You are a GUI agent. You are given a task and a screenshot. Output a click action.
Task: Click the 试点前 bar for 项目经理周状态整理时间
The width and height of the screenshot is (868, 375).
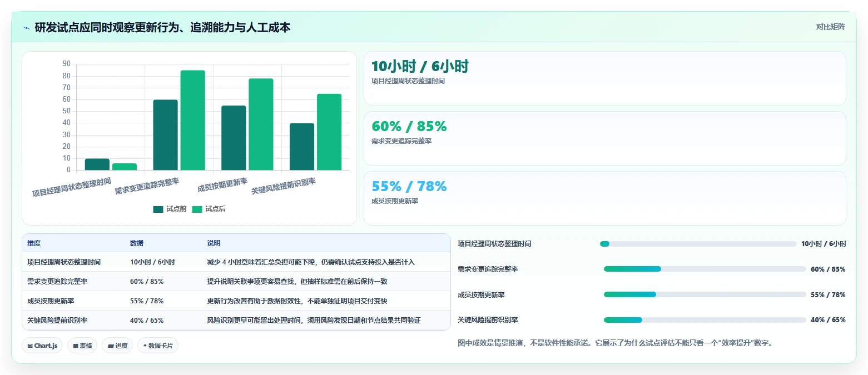point(97,164)
